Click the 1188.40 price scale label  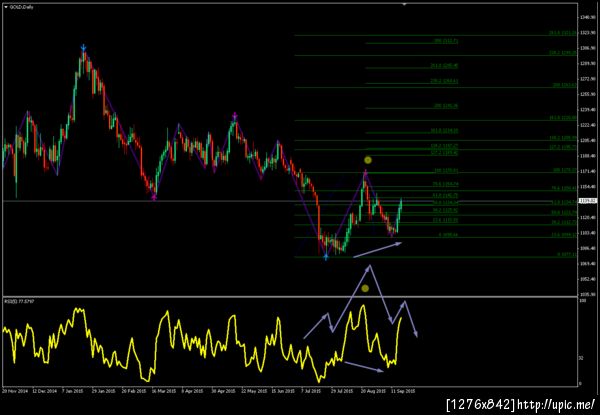coord(586,156)
